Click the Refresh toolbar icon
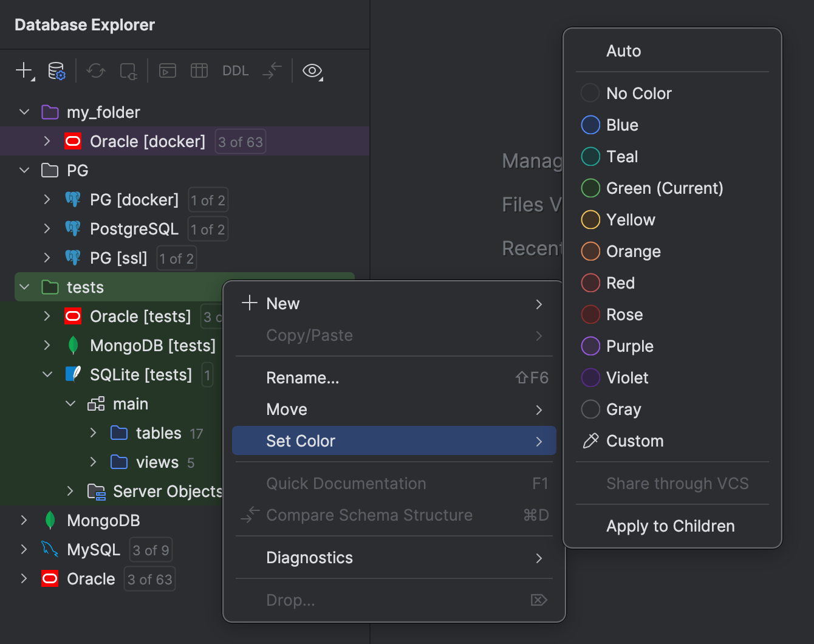Screen dimensions: 814x644 click(96, 71)
